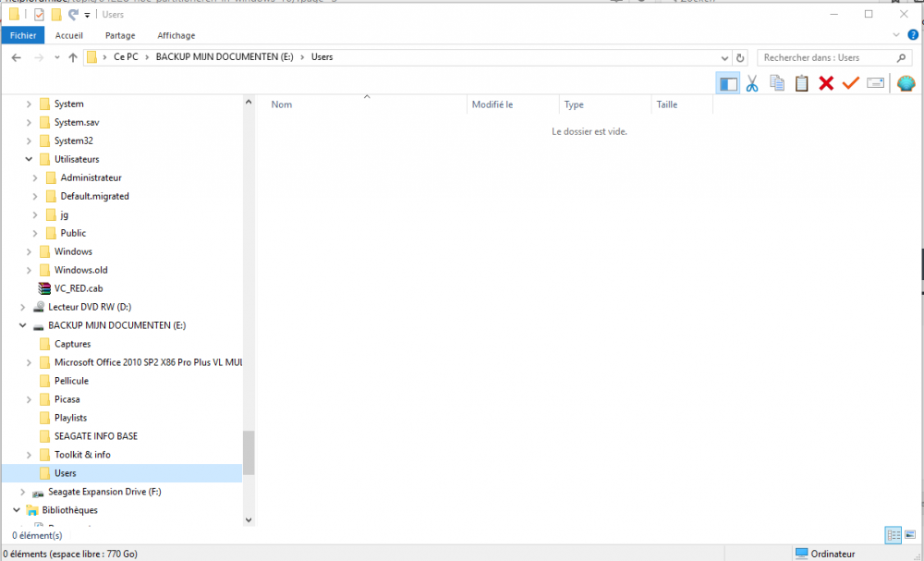Open the Accueil ribbon tab
Viewport: 924px width, 561px height.
[x=69, y=35]
